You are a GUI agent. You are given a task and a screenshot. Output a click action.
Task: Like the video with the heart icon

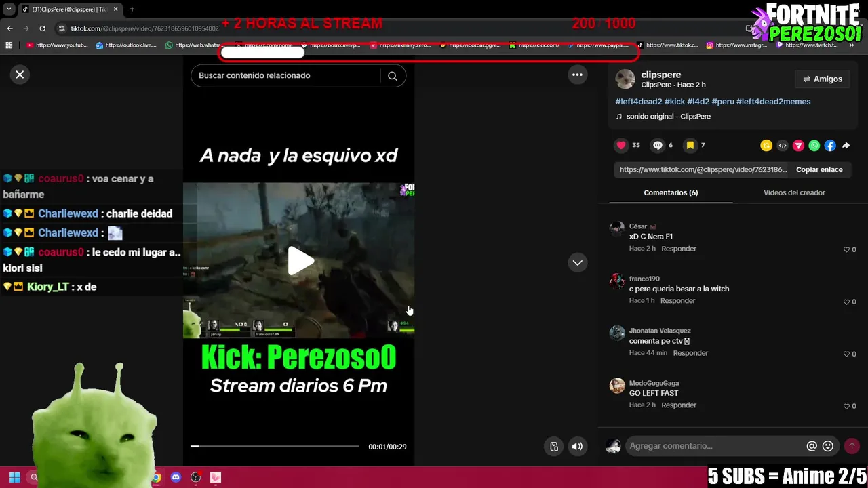pos(621,145)
